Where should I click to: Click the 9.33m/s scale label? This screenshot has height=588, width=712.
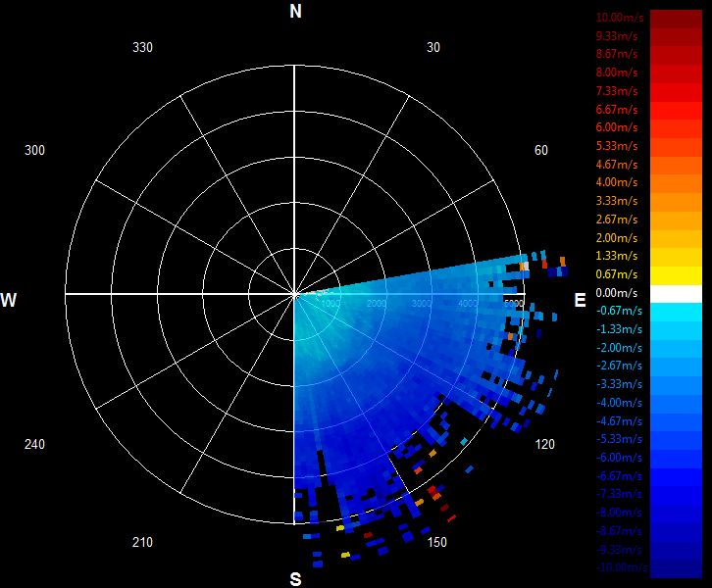pos(617,36)
